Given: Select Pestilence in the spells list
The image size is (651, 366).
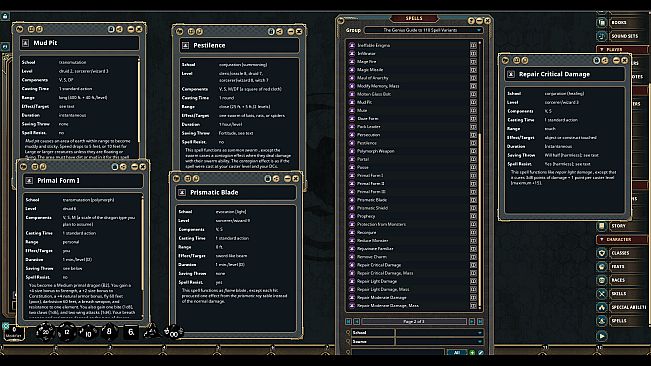Looking at the screenshot, I should click(367, 143).
